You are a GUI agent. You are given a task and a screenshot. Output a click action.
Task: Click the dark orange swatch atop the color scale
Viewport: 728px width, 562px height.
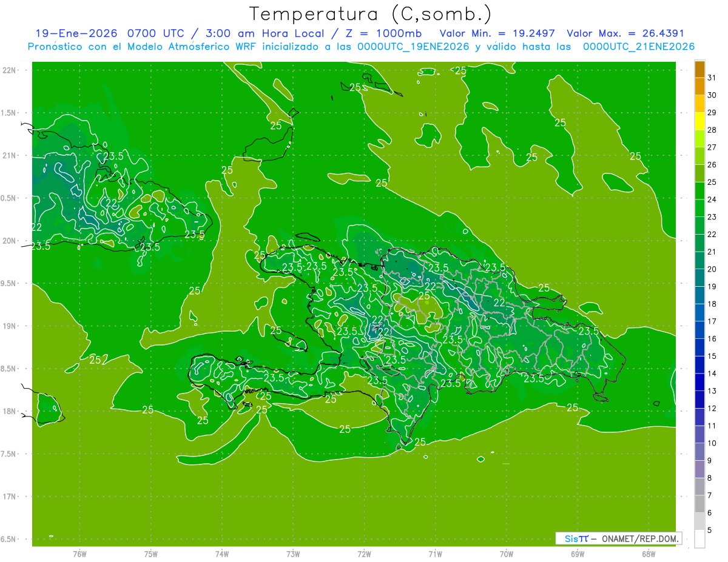[699, 70]
